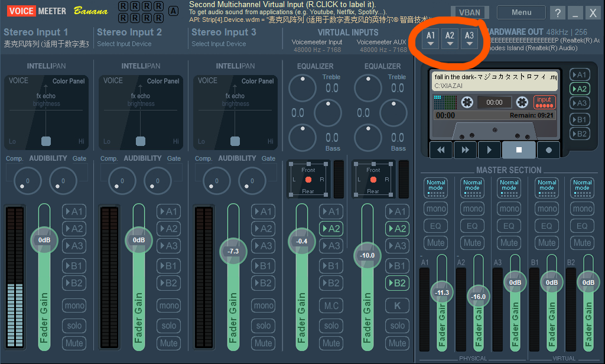Rewind the cassette recorder
Image resolution: width=605 pixels, height=364 pixels.
(x=441, y=149)
